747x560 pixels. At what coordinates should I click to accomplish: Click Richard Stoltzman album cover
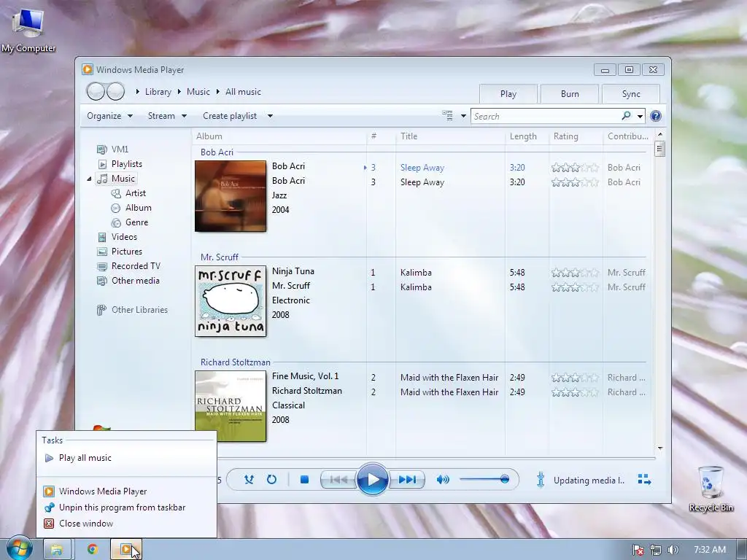(231, 405)
